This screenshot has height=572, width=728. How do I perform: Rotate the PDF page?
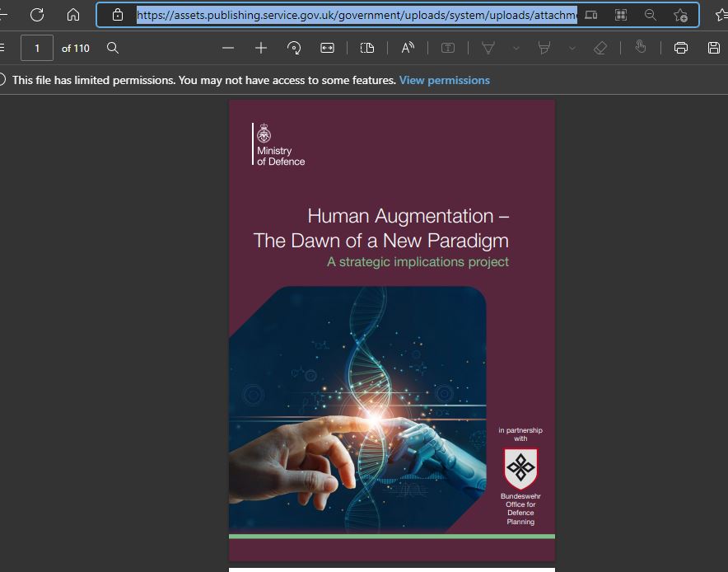pos(294,48)
